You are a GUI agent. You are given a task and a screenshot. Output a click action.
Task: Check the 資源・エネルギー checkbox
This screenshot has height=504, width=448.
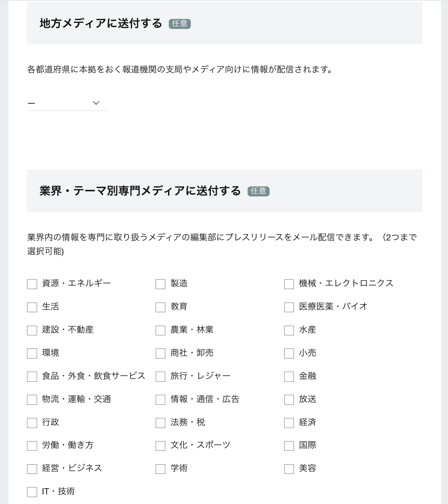(x=32, y=284)
